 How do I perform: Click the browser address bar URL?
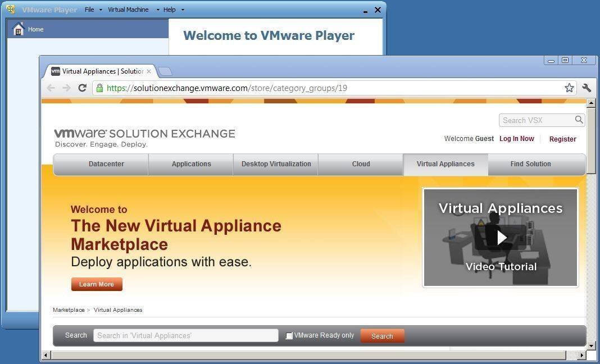click(x=227, y=88)
